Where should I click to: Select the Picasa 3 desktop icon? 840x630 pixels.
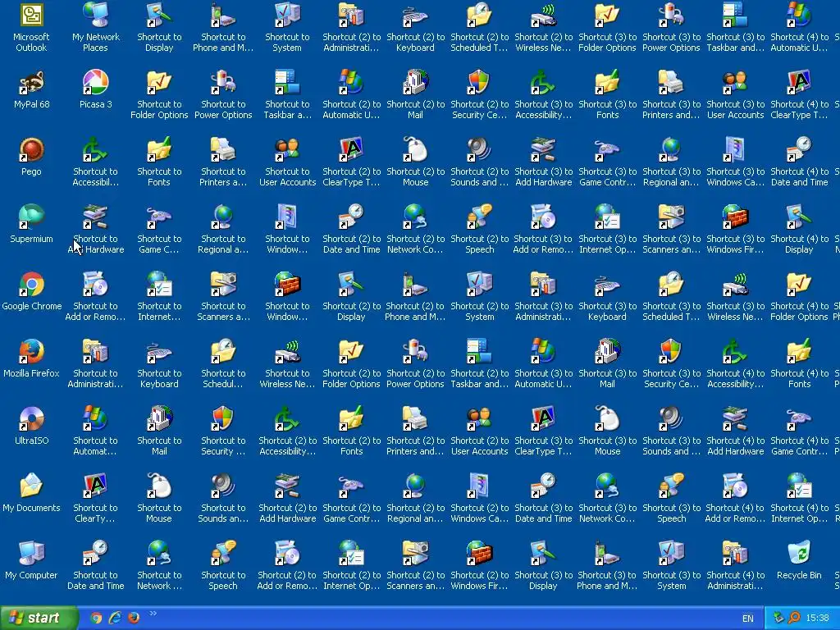click(x=95, y=89)
